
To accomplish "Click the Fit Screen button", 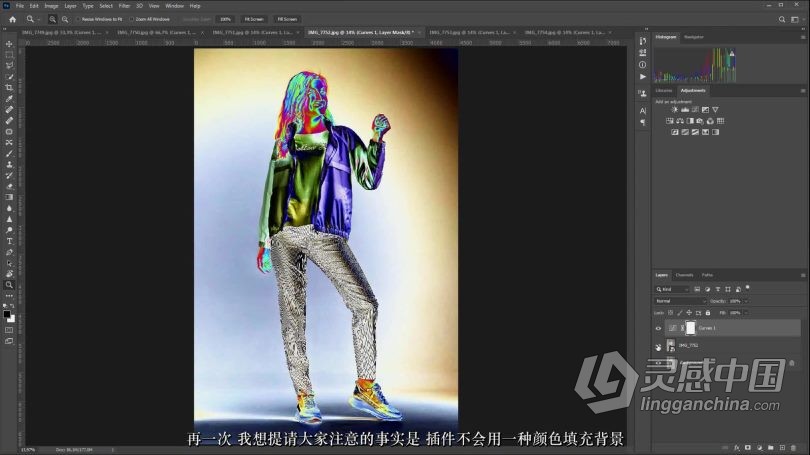I will point(254,19).
